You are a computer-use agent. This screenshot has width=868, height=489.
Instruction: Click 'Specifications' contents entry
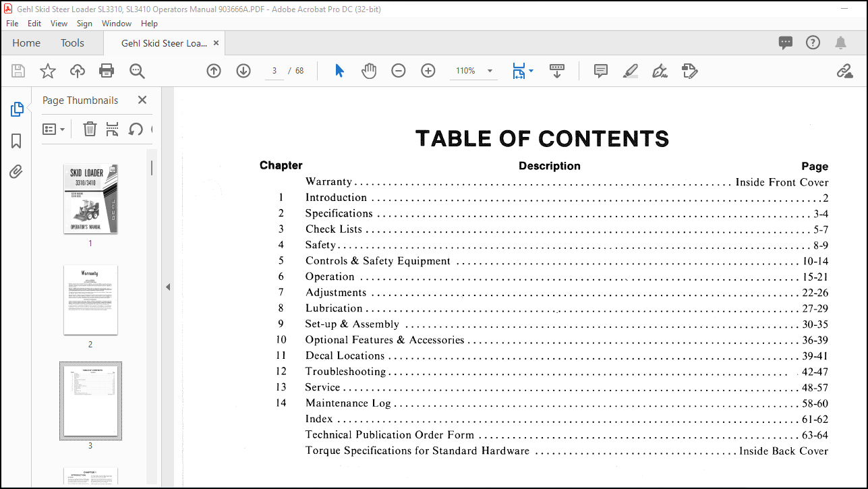339,214
